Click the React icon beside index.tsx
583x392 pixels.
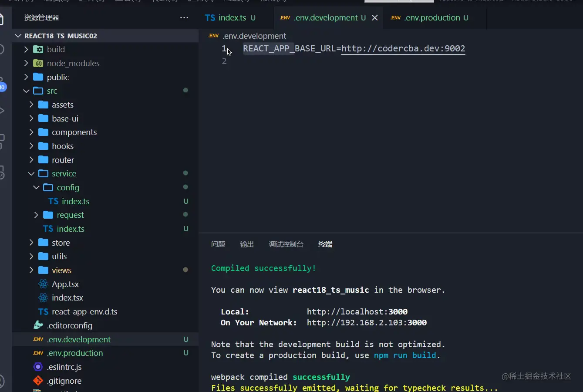(x=43, y=297)
